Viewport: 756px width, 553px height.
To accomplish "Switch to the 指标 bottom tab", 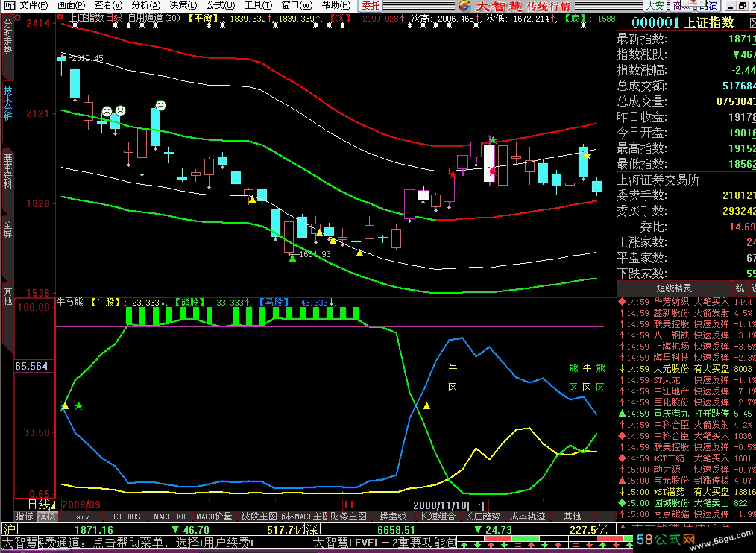I will pos(25,516).
